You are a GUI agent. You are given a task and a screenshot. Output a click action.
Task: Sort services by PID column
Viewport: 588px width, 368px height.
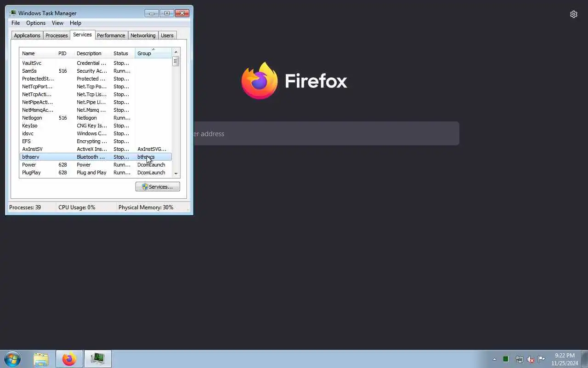[x=65, y=53]
